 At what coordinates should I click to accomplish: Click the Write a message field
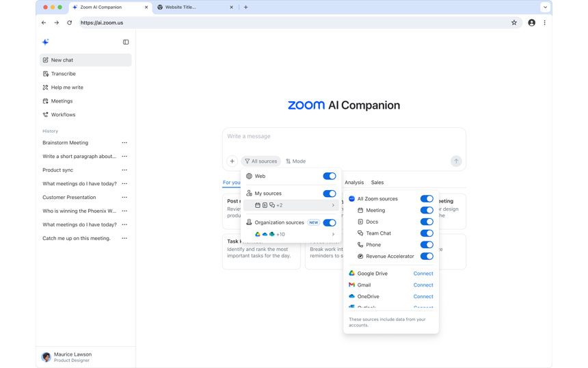pos(344,137)
